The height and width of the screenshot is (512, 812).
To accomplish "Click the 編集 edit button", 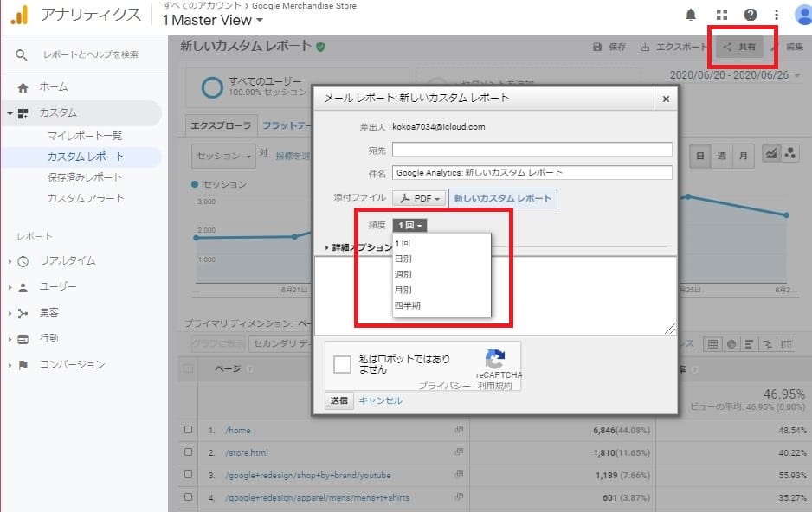I will tap(788, 47).
